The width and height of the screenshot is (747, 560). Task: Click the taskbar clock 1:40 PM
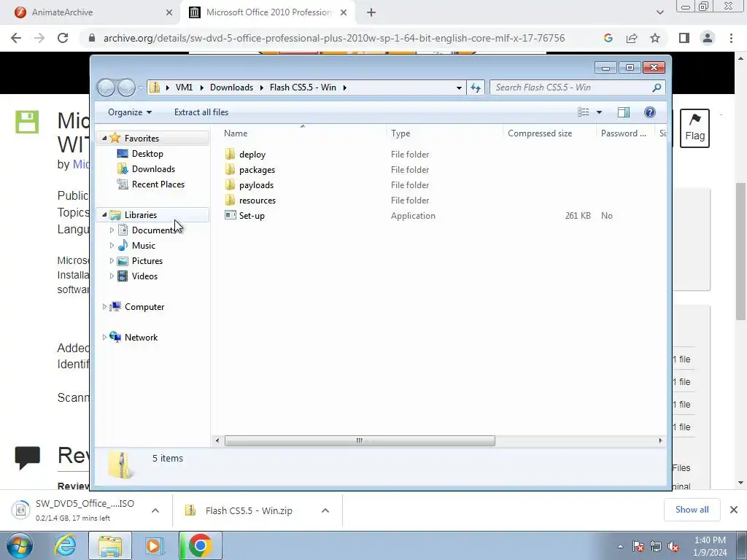click(x=710, y=546)
